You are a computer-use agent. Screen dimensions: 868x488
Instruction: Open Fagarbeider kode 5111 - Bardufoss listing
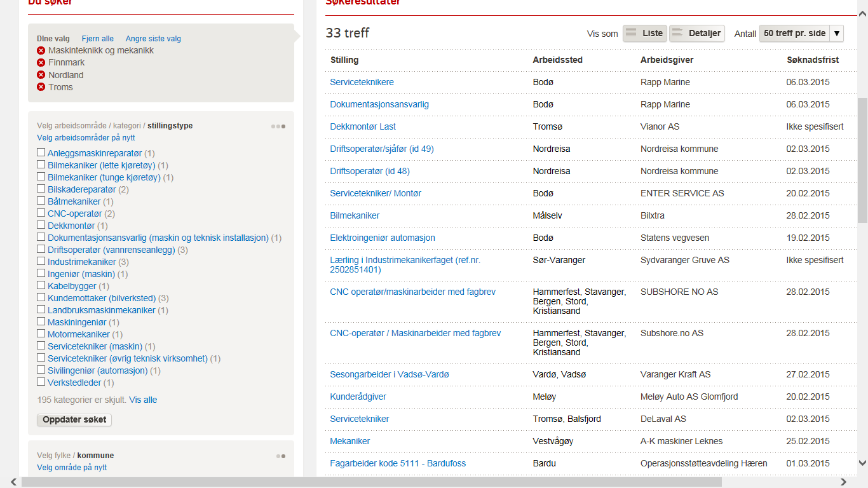398,463
